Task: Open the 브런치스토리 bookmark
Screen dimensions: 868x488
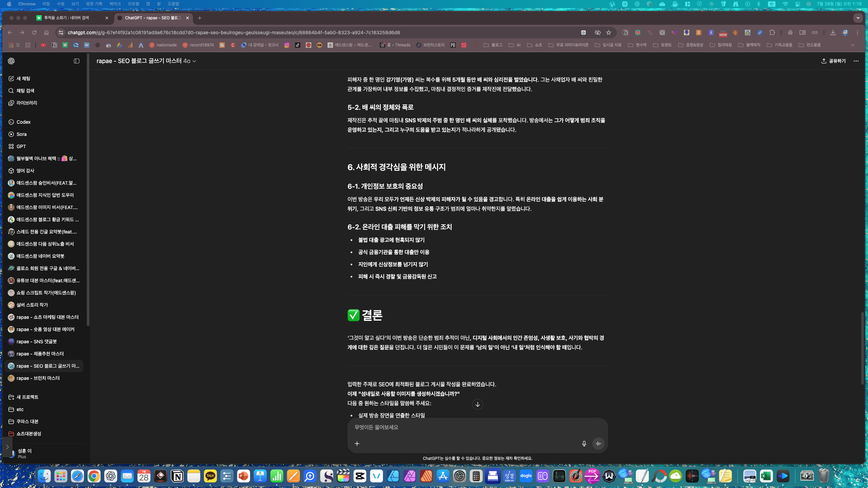Action: click(x=430, y=45)
